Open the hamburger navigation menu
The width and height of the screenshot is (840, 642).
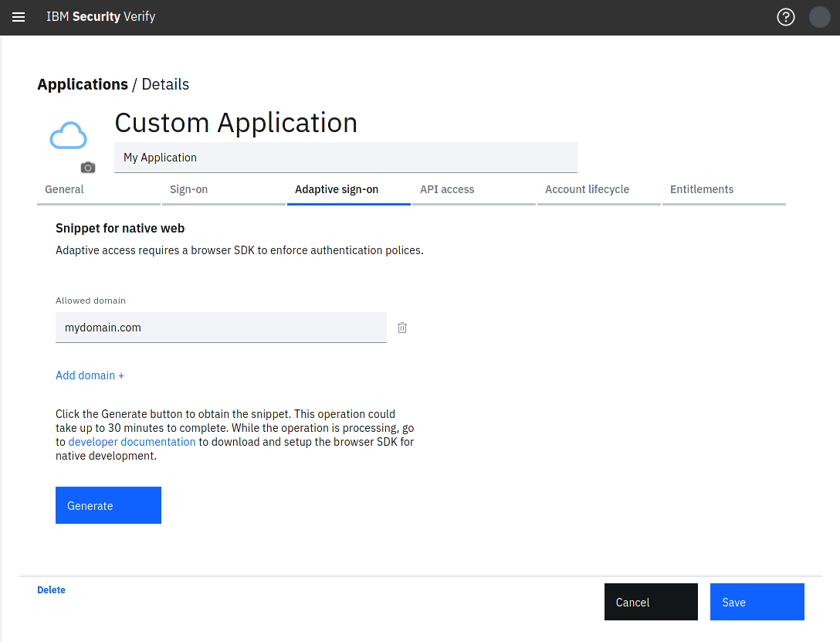click(19, 17)
